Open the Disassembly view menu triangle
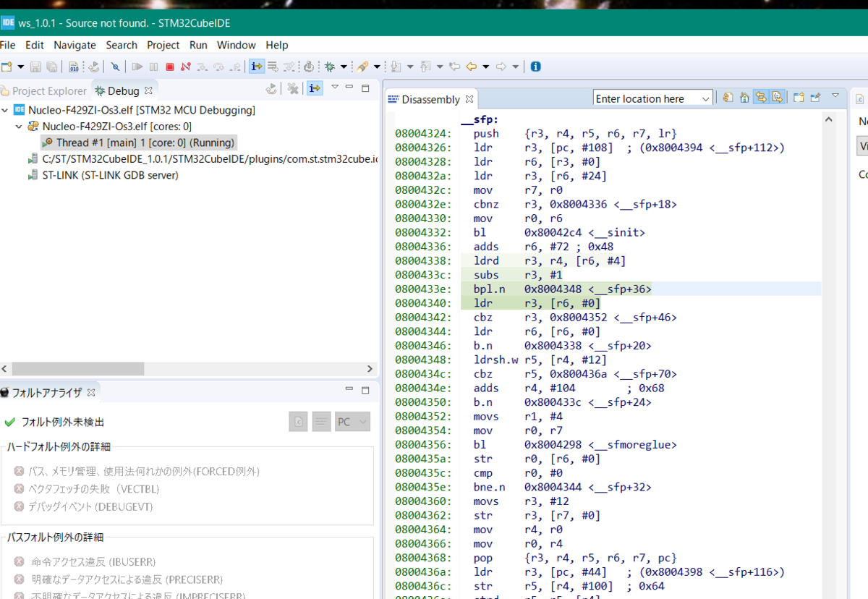868x599 pixels. (x=836, y=96)
